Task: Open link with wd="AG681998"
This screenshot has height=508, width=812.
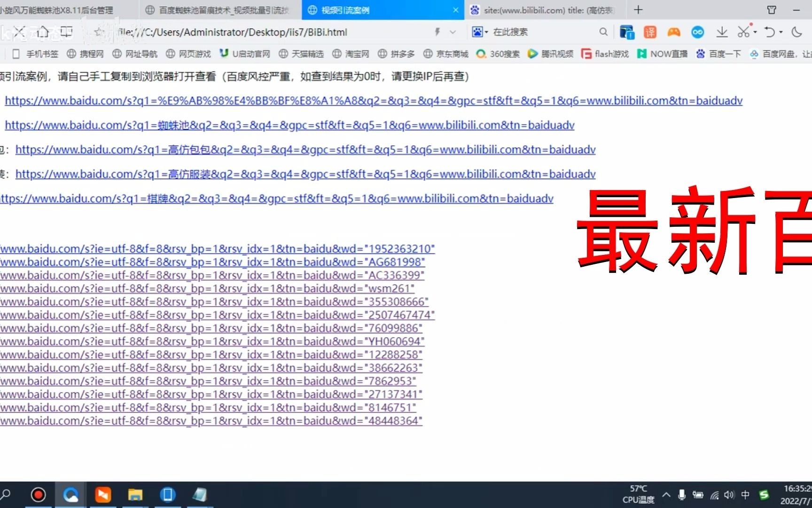Action: 212,262
